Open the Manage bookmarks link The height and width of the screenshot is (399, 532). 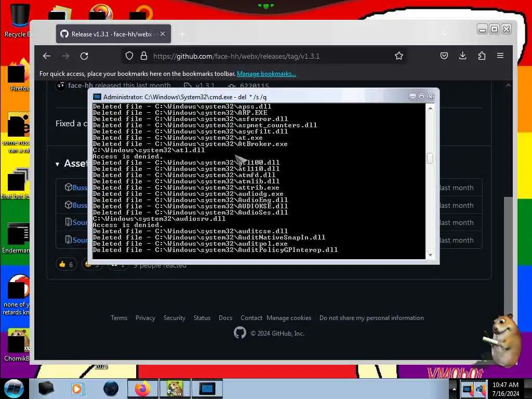coord(267,74)
